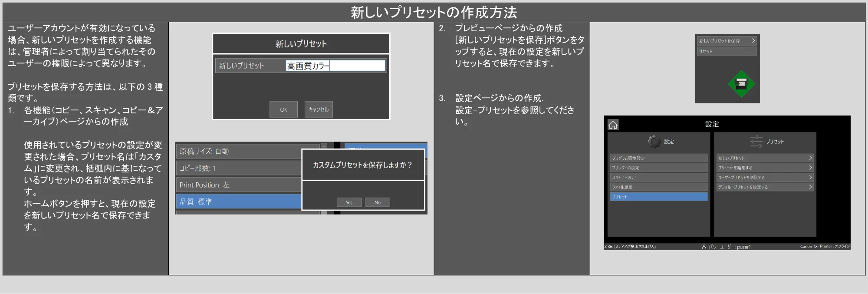The width and height of the screenshot is (868, 294).
Task: Expand the ユーザープリセットを削除する chevron
Action: (810, 177)
